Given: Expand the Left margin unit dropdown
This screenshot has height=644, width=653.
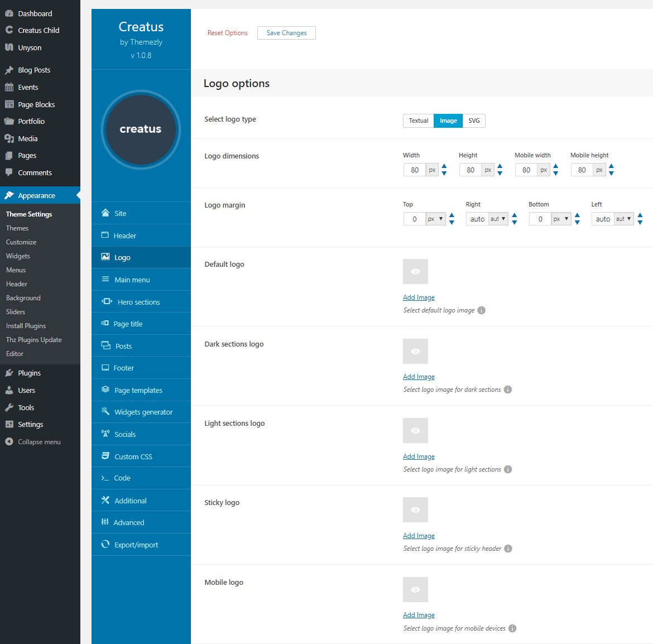Looking at the screenshot, I should click(x=623, y=219).
